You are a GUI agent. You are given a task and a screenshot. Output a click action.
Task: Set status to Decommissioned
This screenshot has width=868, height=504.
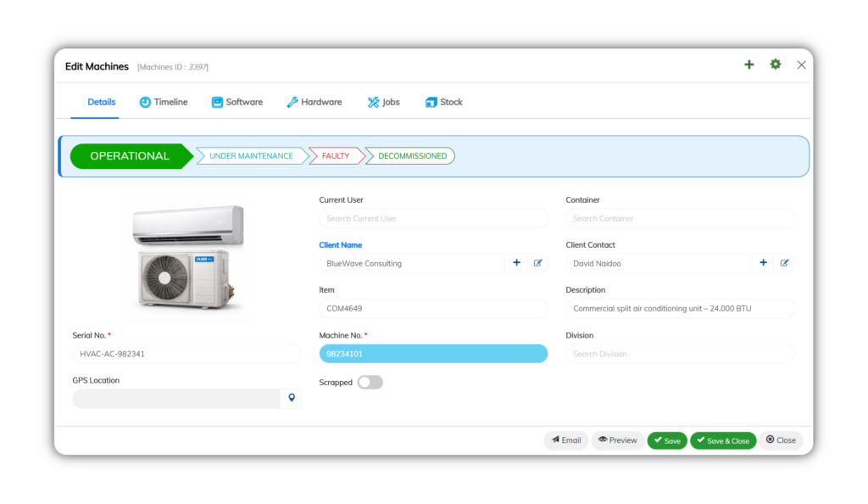[412, 156]
